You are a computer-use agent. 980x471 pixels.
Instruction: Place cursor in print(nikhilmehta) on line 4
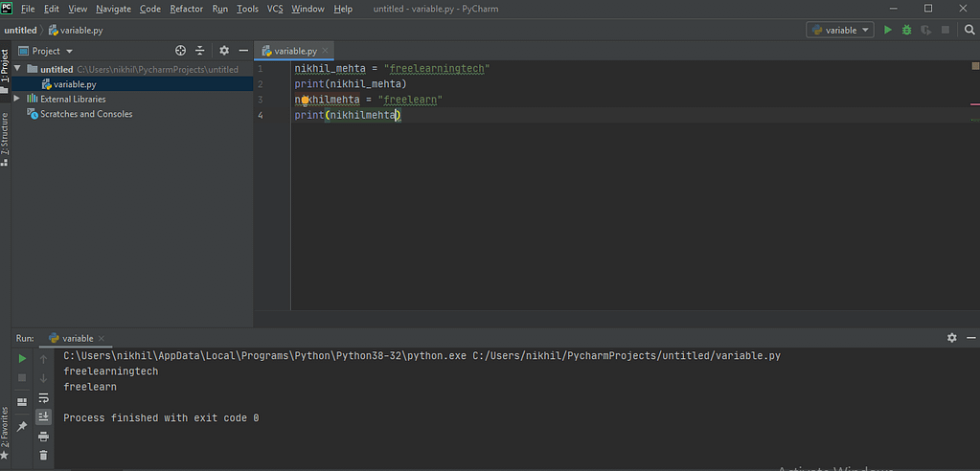(347, 115)
